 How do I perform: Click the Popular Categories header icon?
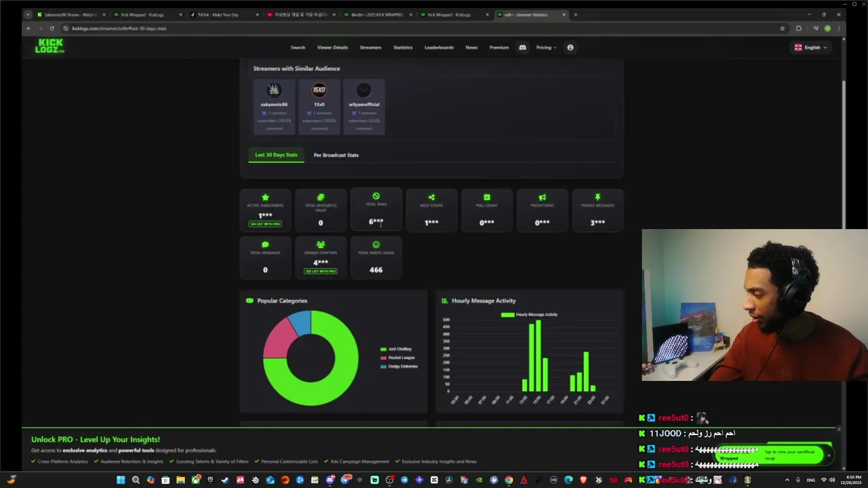[250, 301]
